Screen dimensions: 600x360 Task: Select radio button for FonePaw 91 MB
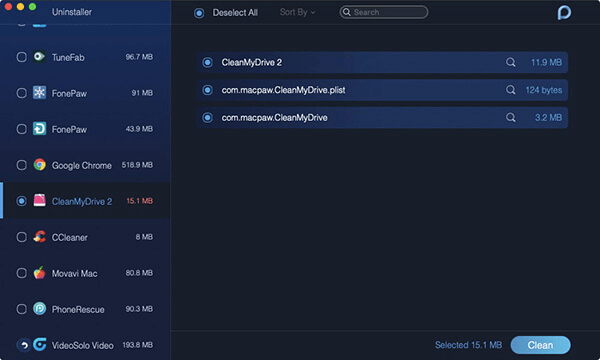[21, 93]
